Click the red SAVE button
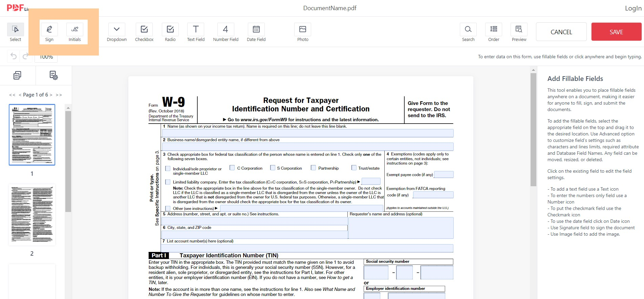The width and height of the screenshot is (644, 299). 616,32
